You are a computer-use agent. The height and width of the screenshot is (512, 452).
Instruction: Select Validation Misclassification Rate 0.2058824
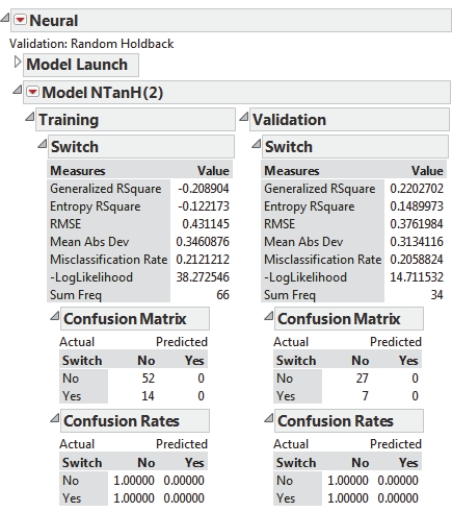coord(417,259)
